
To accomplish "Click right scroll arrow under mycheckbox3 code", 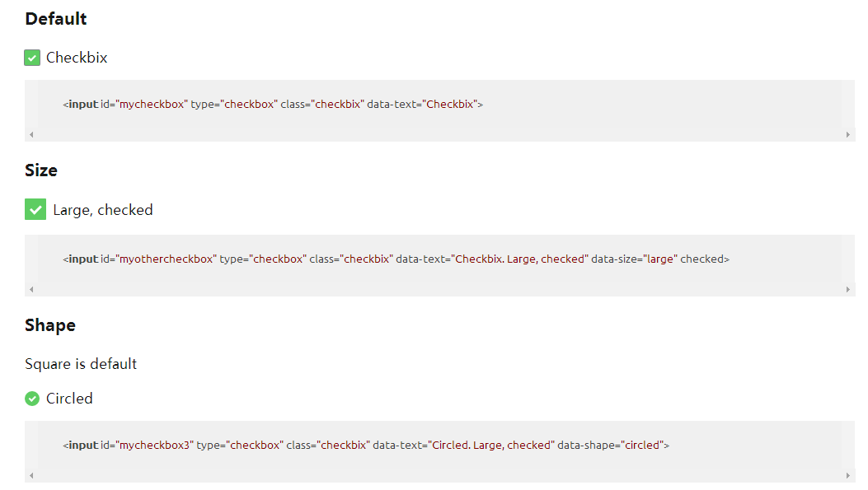I will point(848,476).
